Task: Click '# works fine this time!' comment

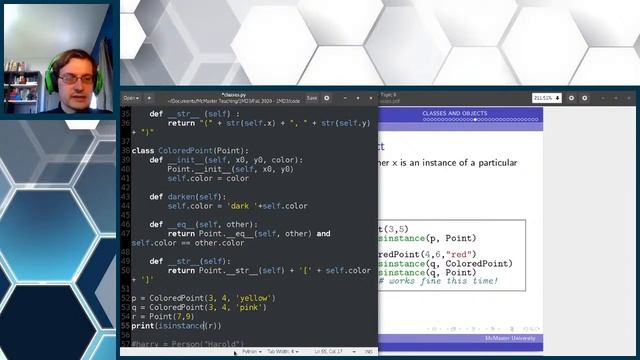Action: (x=438, y=281)
